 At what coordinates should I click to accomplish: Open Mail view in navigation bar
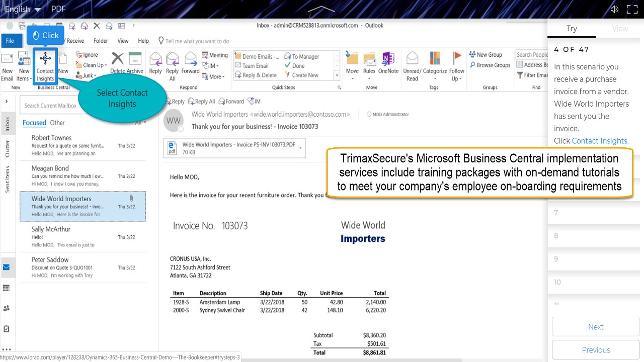pyautogui.click(x=7, y=267)
